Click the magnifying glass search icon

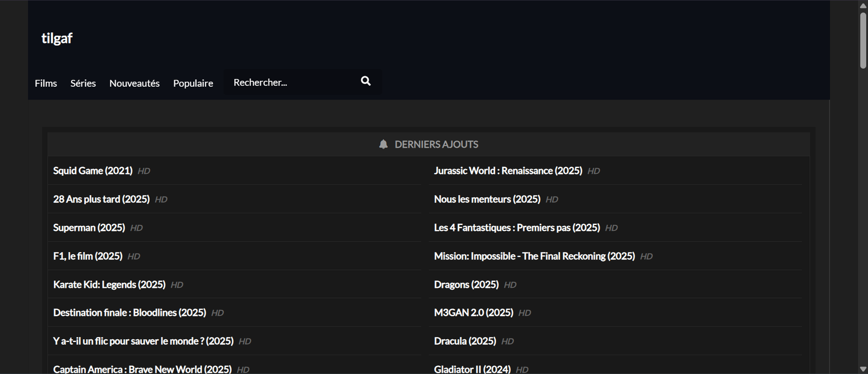click(x=366, y=81)
